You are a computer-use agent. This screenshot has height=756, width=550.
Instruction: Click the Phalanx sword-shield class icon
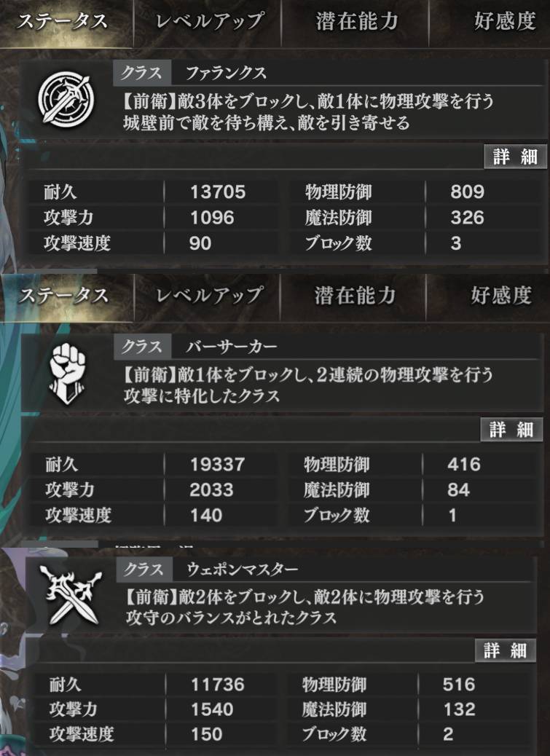66,101
